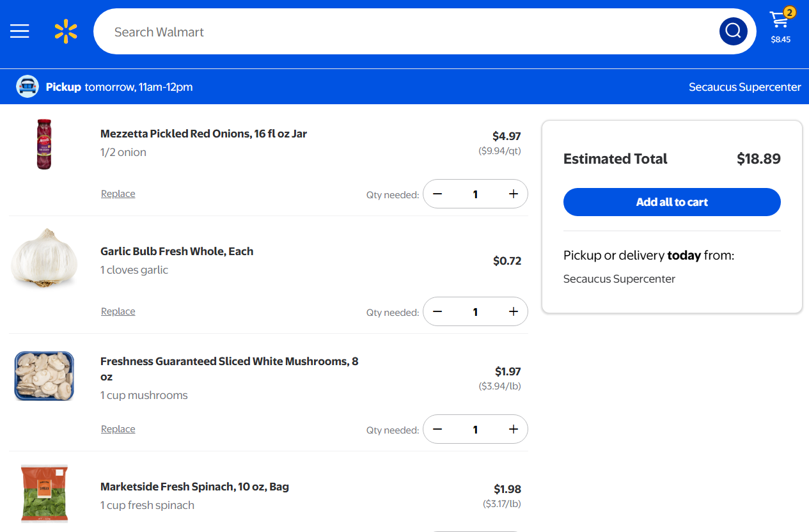The height and width of the screenshot is (532, 809).
Task: Replace the Garlic Bulb item
Action: coord(118,311)
